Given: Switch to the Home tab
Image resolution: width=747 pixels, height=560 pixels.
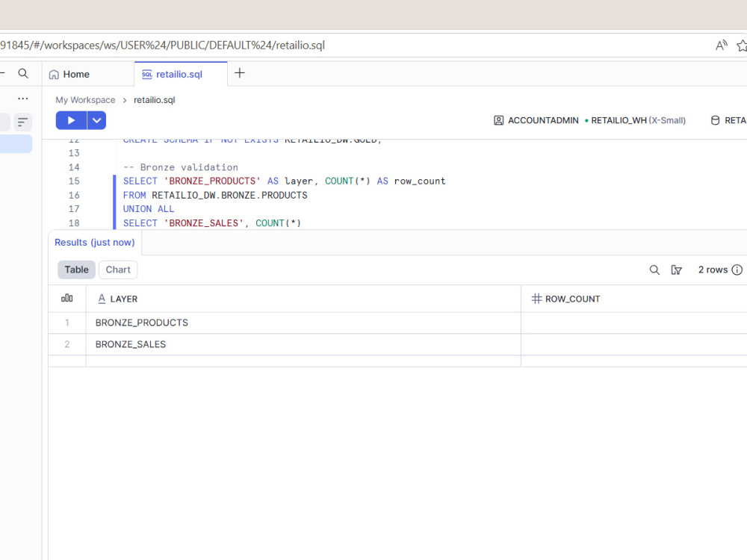Looking at the screenshot, I should [x=69, y=74].
